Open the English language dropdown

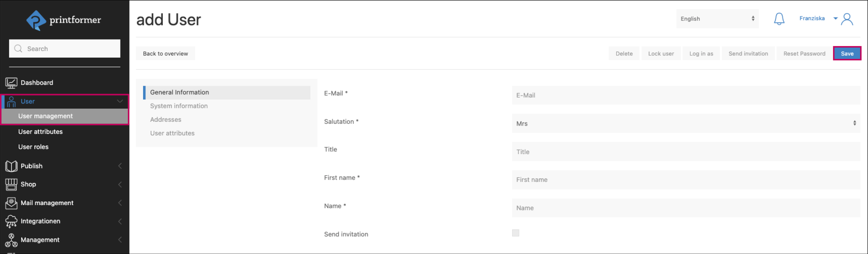coord(717,19)
